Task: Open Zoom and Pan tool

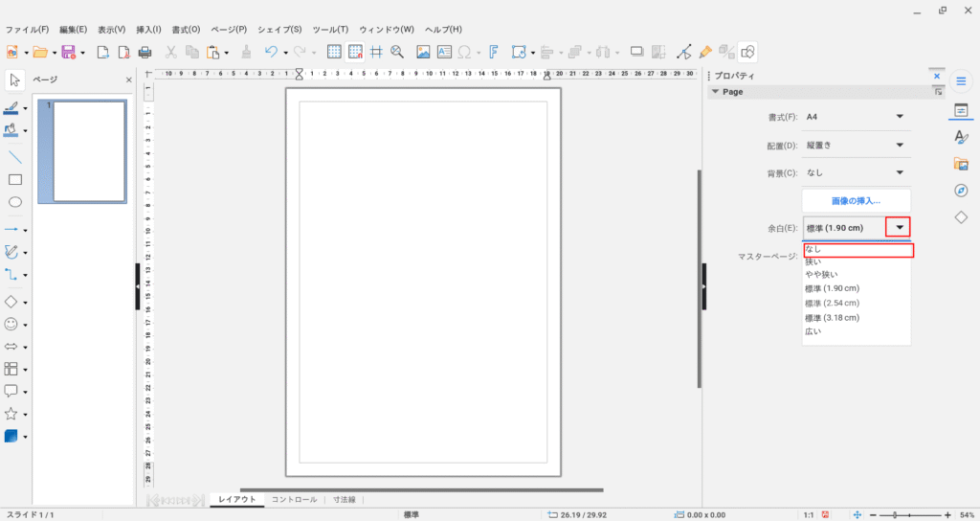Action: pyautogui.click(x=397, y=52)
